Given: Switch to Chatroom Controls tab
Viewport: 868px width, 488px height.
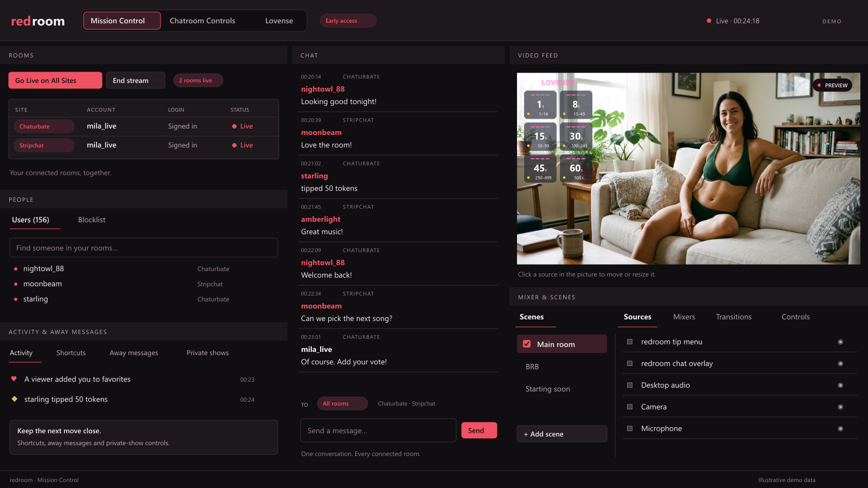Looking at the screenshot, I should (x=202, y=21).
